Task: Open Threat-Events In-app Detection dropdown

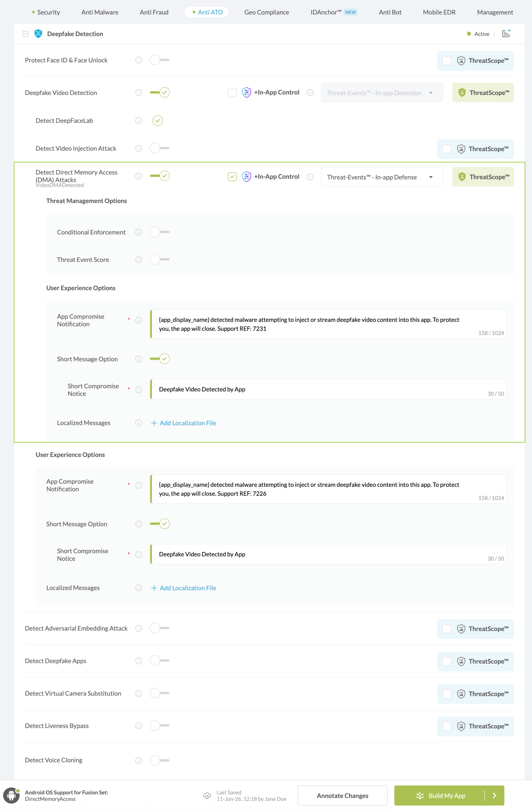Action: point(382,93)
